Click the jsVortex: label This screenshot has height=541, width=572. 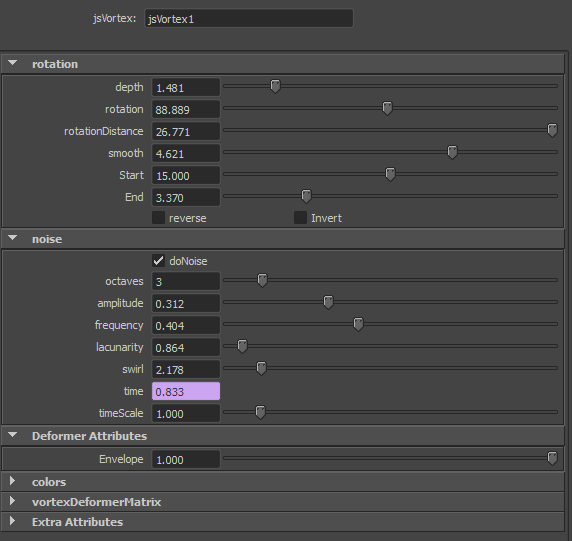[115, 18]
